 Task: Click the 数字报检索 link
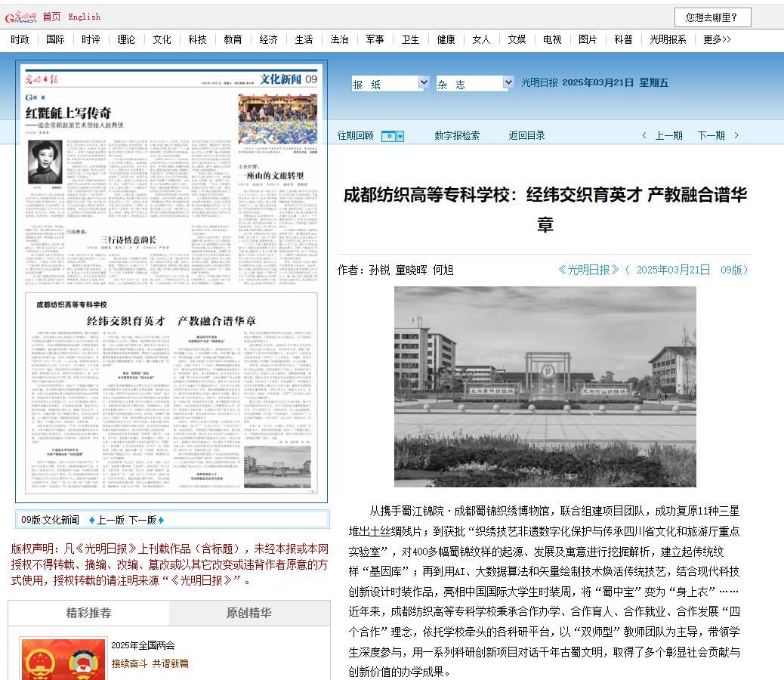(457, 136)
